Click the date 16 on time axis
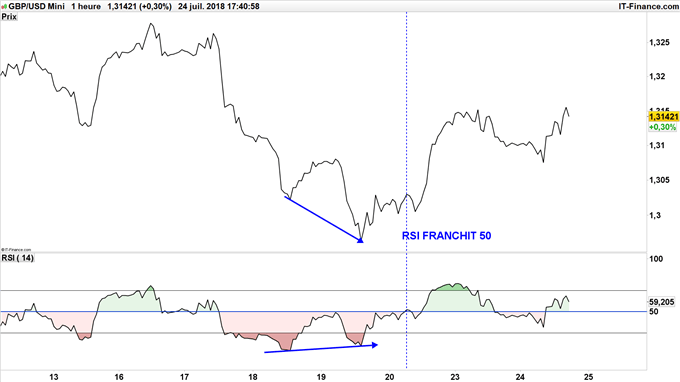This screenshot has width=680, height=382. (x=119, y=377)
